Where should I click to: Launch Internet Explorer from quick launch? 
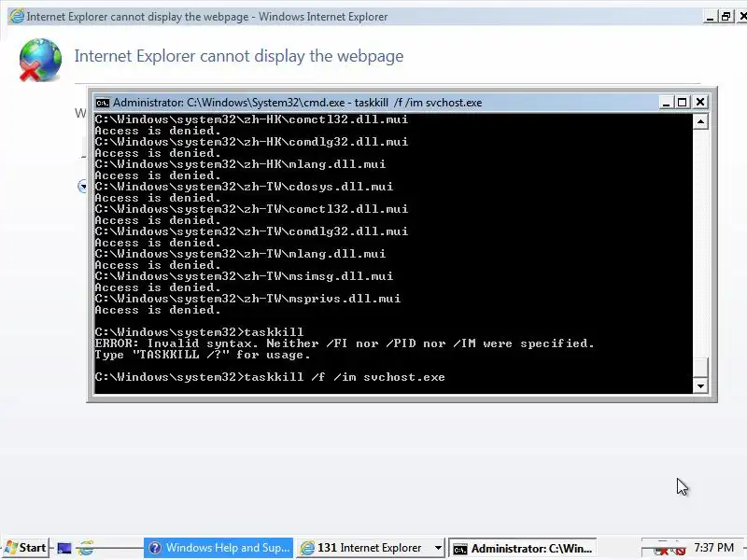86,548
